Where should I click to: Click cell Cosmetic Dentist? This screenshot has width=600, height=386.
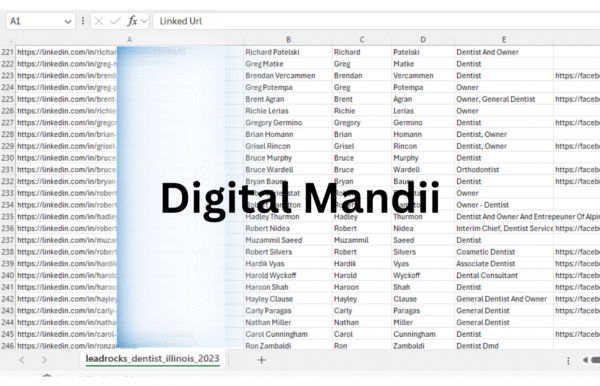pos(504,252)
